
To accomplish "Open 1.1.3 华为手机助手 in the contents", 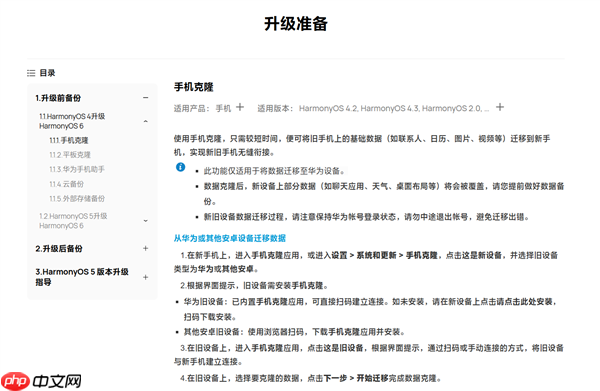I will point(77,169).
